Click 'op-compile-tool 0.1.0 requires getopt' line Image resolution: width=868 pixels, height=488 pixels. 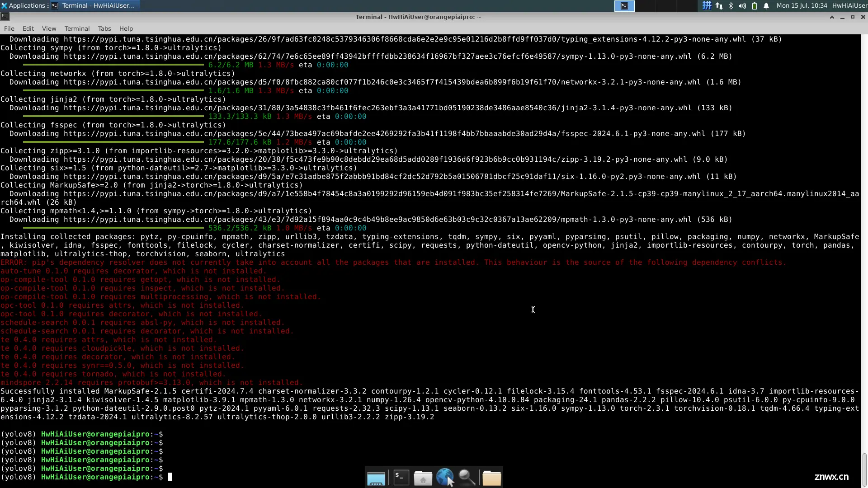(140, 280)
